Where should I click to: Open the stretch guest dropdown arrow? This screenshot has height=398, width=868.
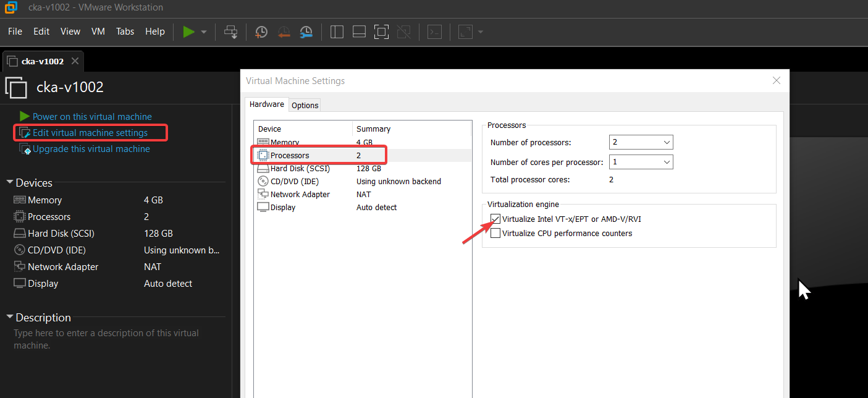click(x=481, y=32)
